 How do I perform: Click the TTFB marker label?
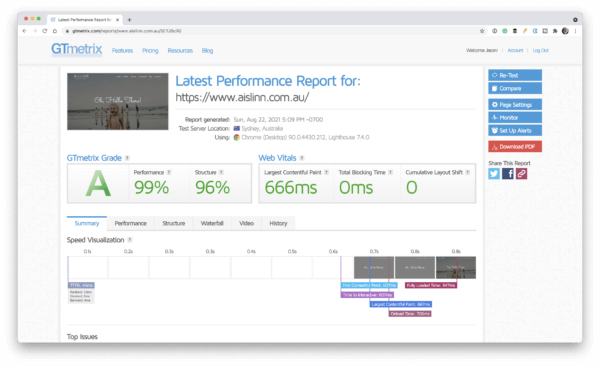pos(81,285)
